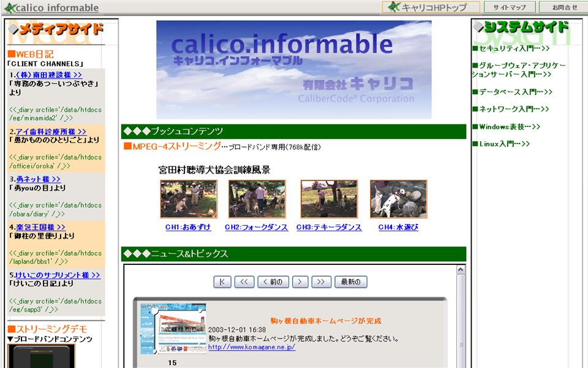Open the CH2:フォークダンス text link
Image resolution: width=588 pixels, height=368 pixels.
click(257, 227)
